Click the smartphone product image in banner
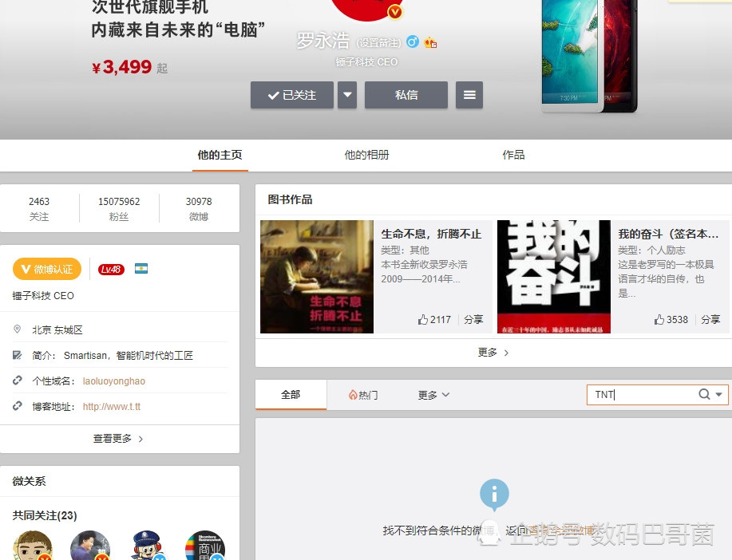This screenshot has height=560, width=732. pos(590,55)
